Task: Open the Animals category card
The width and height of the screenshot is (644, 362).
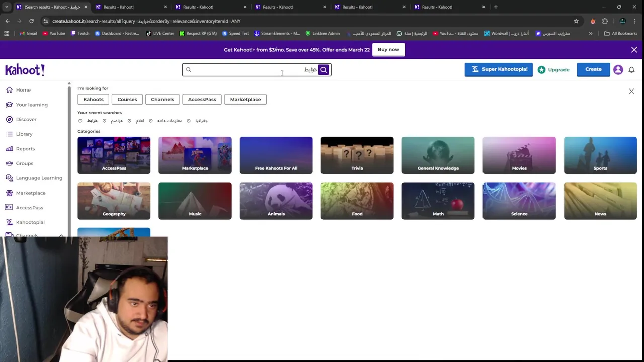Action: click(x=276, y=201)
